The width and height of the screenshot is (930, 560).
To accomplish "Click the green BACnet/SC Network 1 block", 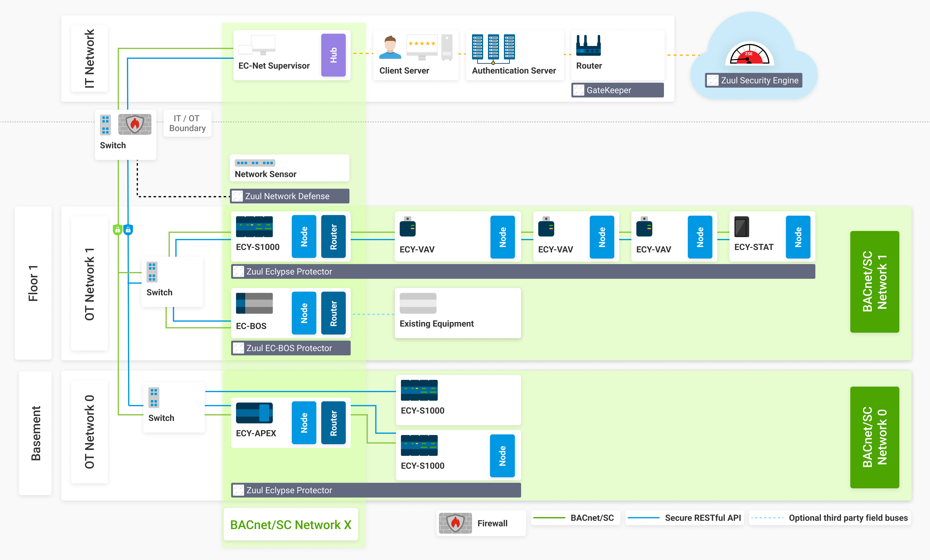I will pyautogui.click(x=875, y=282).
